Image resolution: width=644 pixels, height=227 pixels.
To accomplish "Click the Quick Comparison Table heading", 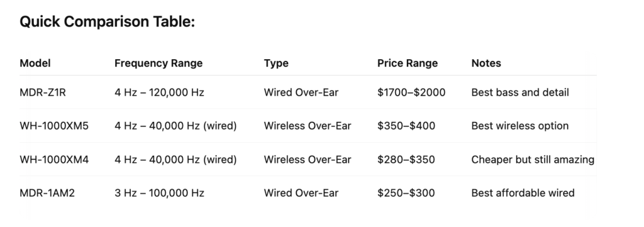I will click(x=107, y=22).
